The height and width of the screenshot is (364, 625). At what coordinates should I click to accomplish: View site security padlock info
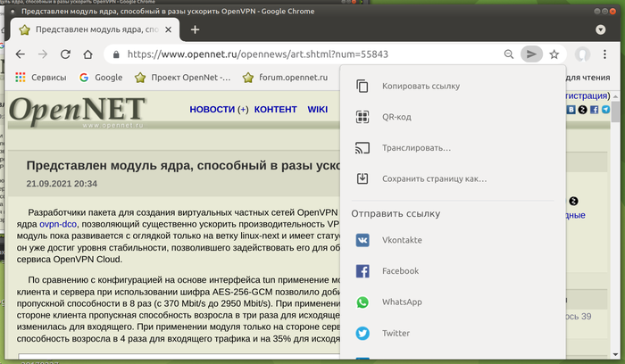point(116,54)
